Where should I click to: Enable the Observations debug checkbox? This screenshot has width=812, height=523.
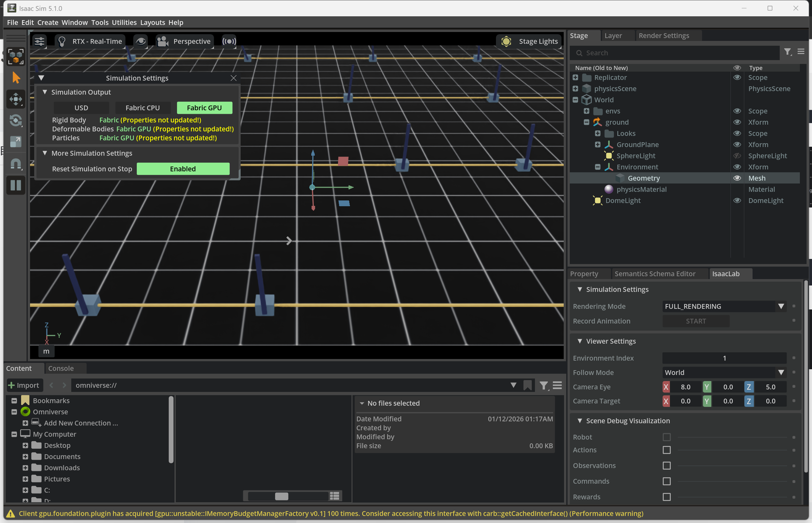666,465
